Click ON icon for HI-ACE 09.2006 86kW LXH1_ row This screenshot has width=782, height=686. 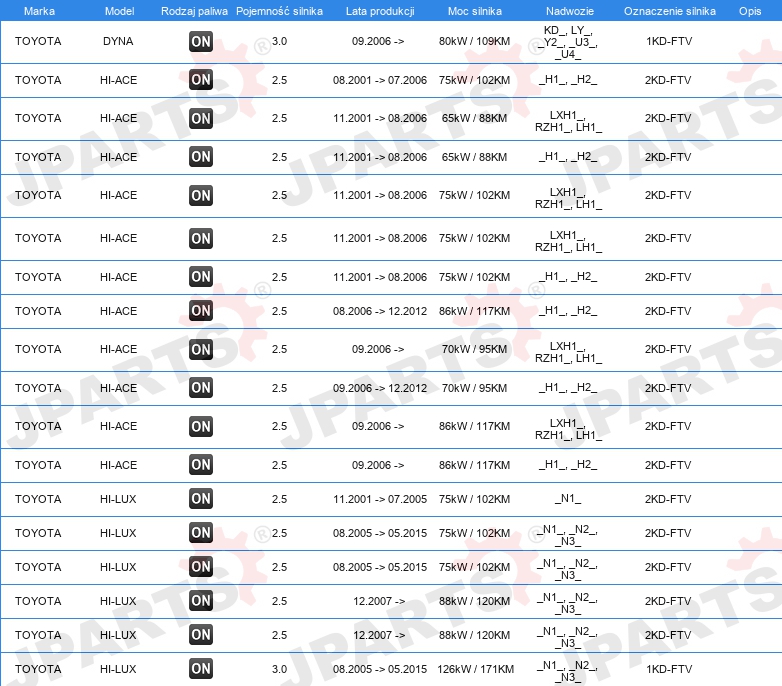coord(201,427)
